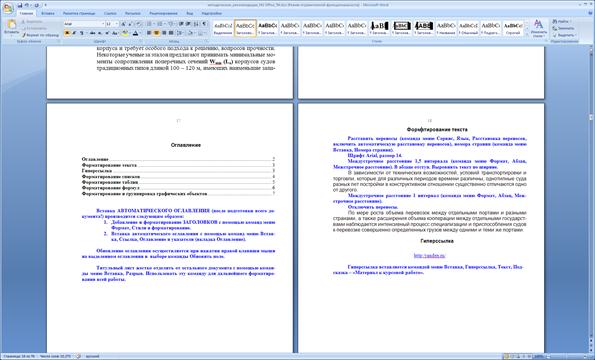Toggle Bold formatting
This screenshot has width=595, height=360.
coord(67,33)
